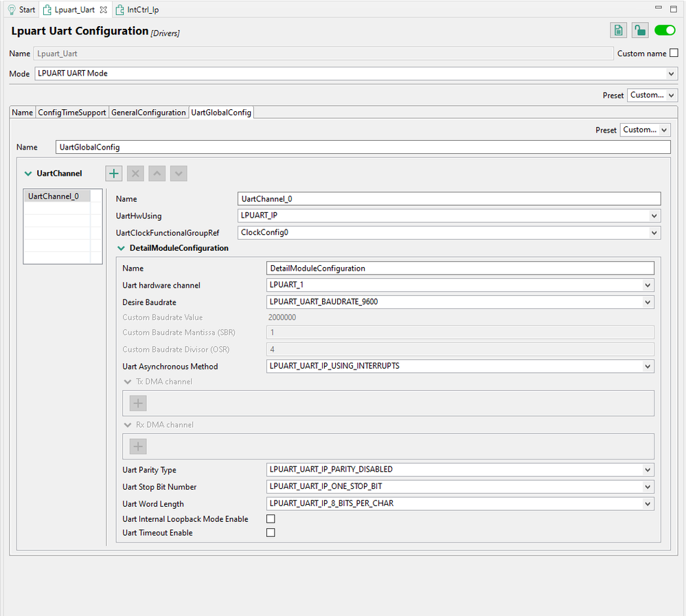This screenshot has height=616, width=686.
Task: Switch to the Start tab
Action: pyautogui.click(x=21, y=10)
